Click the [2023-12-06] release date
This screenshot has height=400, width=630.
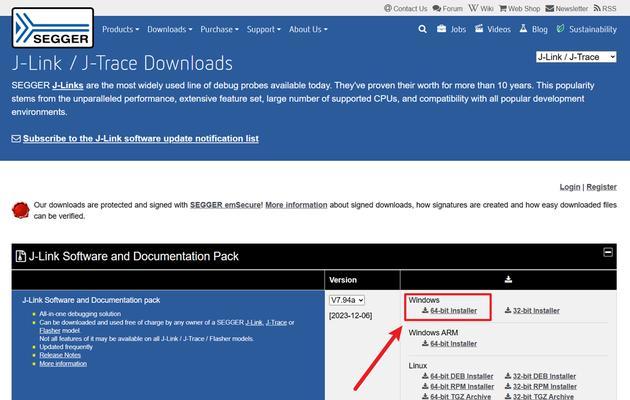[350, 316]
